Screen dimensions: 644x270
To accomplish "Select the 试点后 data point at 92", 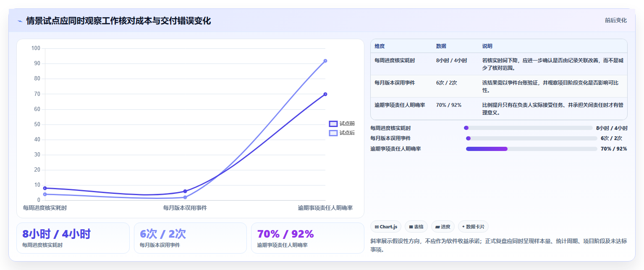I will coord(325,61).
